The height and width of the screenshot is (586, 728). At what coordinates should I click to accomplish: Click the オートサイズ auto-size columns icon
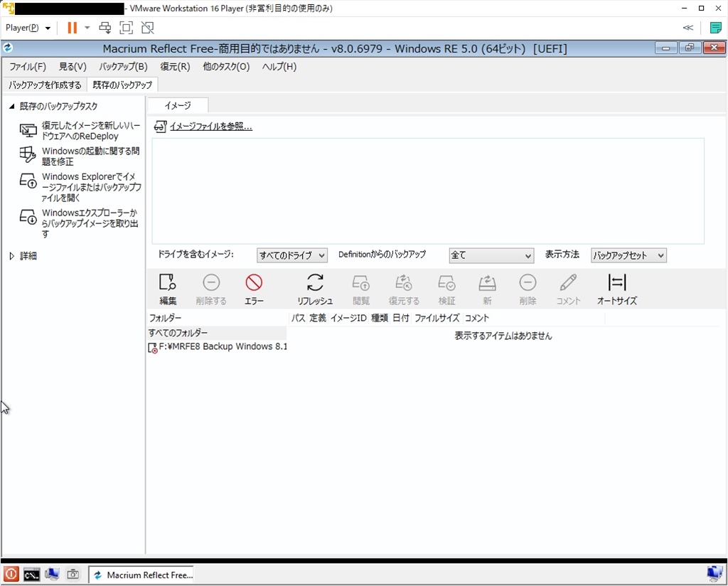[x=617, y=282]
